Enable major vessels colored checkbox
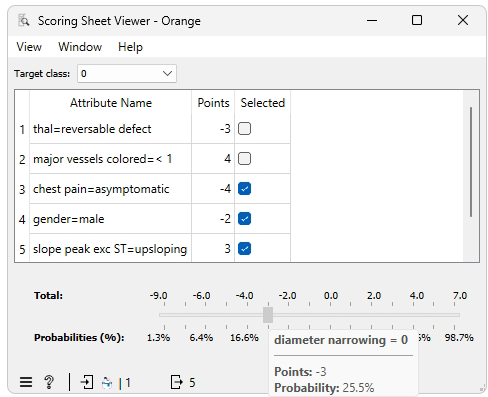 [x=244, y=159]
